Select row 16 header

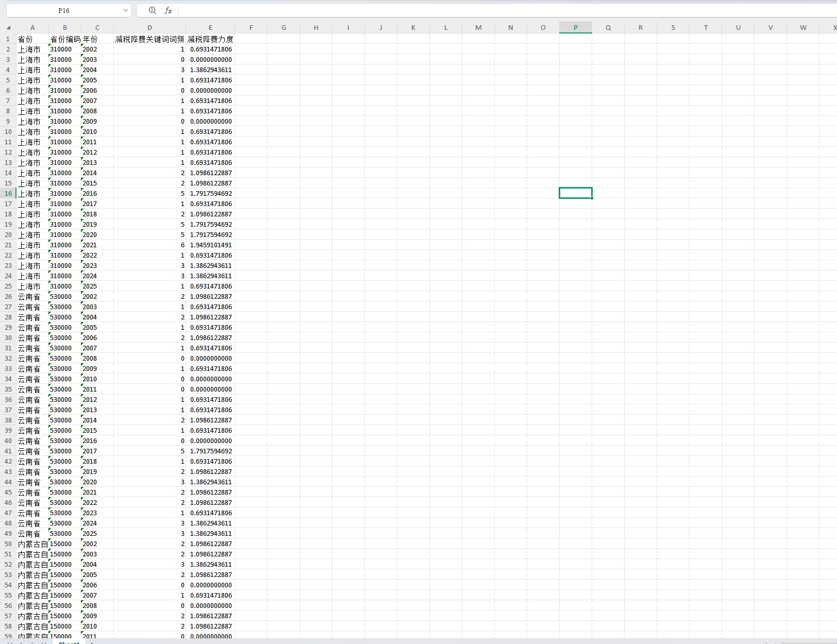point(8,194)
